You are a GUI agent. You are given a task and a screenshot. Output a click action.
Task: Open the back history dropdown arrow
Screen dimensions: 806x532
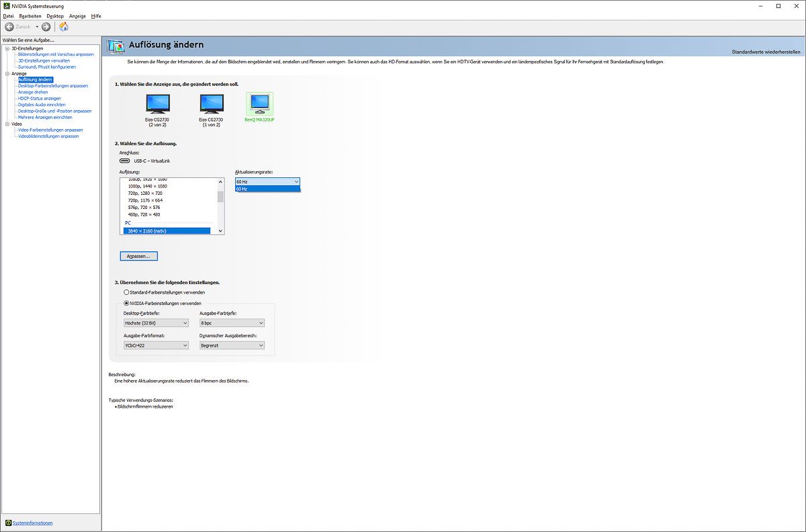37,27
